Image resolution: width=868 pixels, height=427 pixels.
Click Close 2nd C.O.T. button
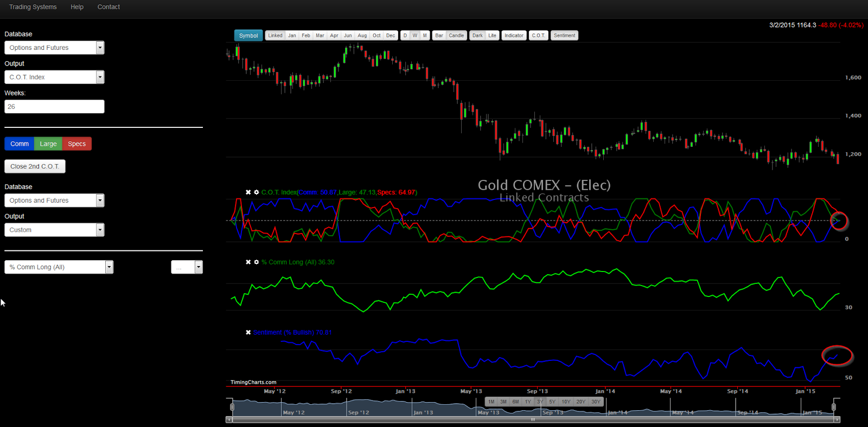click(35, 166)
